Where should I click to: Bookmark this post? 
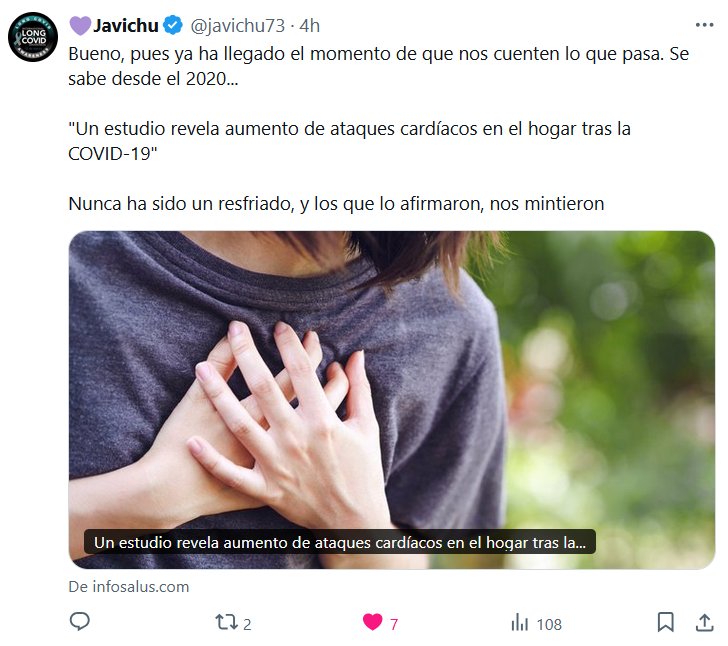pyautogui.click(x=665, y=622)
